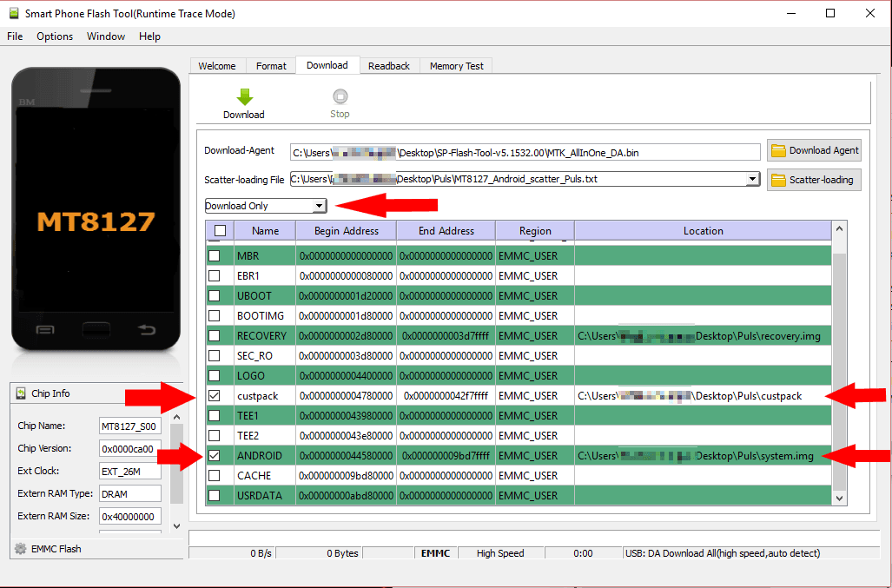The height and width of the screenshot is (588, 892).
Task: Click the Begin Address column header
Action: 347,230
